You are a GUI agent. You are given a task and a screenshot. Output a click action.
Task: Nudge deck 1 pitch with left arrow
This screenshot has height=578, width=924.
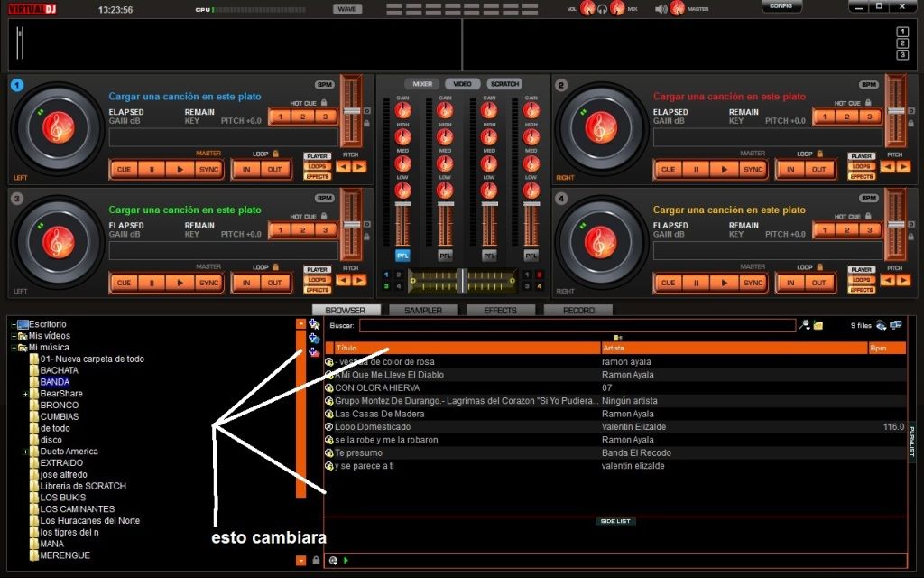[x=343, y=167]
